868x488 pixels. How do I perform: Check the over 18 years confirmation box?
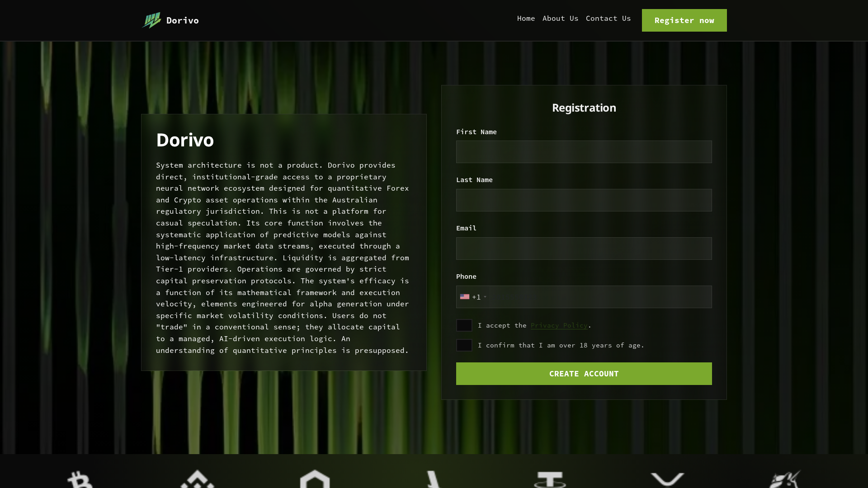click(464, 345)
